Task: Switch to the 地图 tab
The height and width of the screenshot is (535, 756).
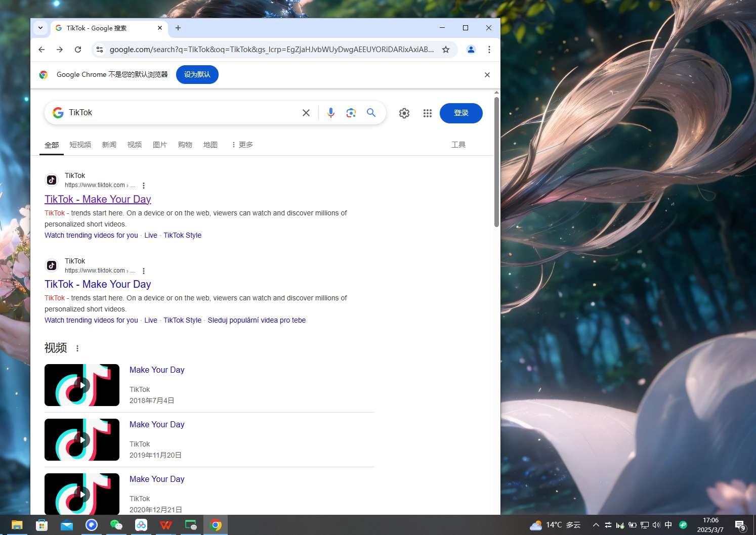Action: [x=211, y=145]
